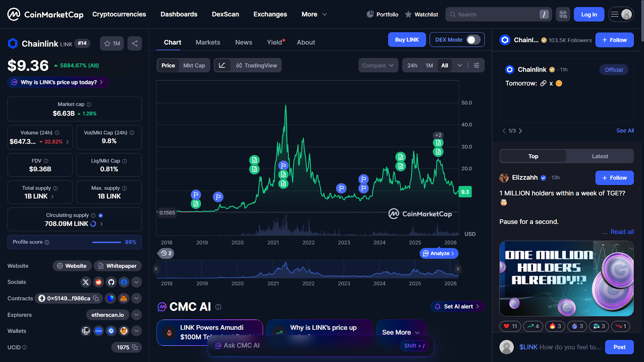Switch to the Markets tab

coord(208,42)
